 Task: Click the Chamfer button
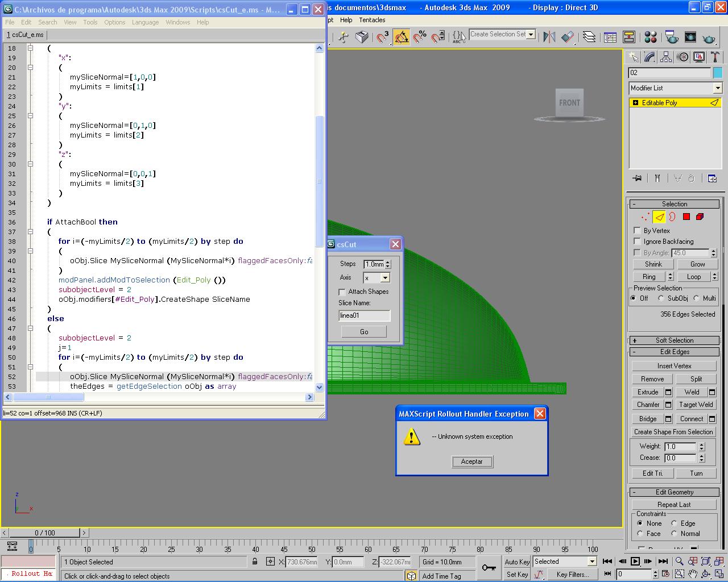(x=648, y=405)
